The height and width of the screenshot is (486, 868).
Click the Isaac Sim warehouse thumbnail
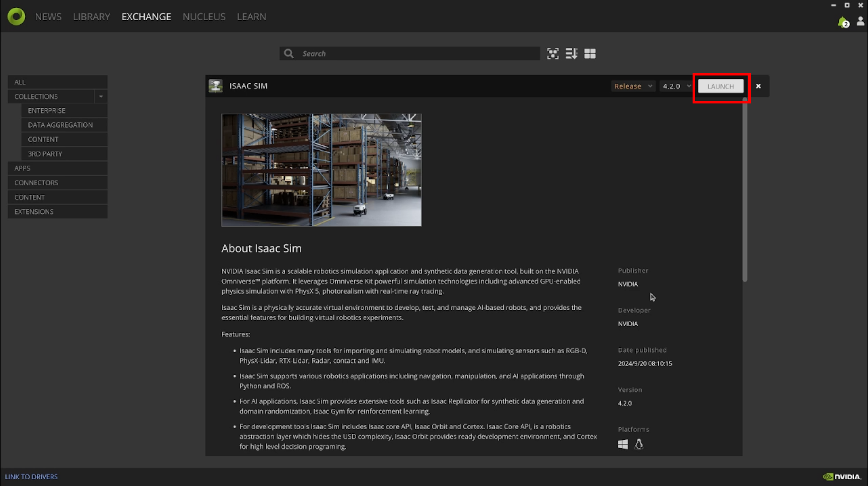coord(321,170)
